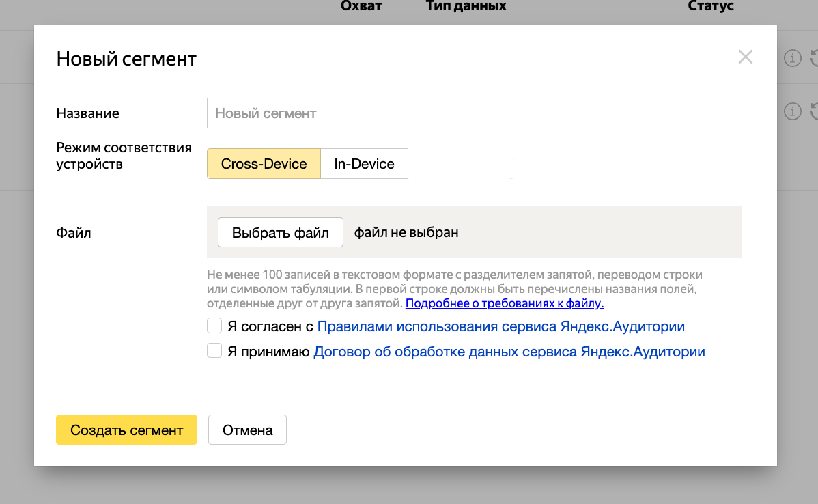This screenshot has height=504, width=818.
Task: Click the Отмена button
Action: (x=247, y=430)
